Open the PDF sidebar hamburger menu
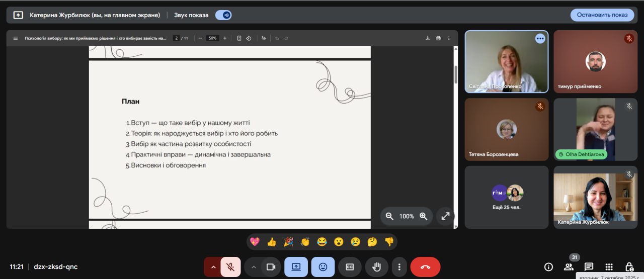 tap(15, 38)
